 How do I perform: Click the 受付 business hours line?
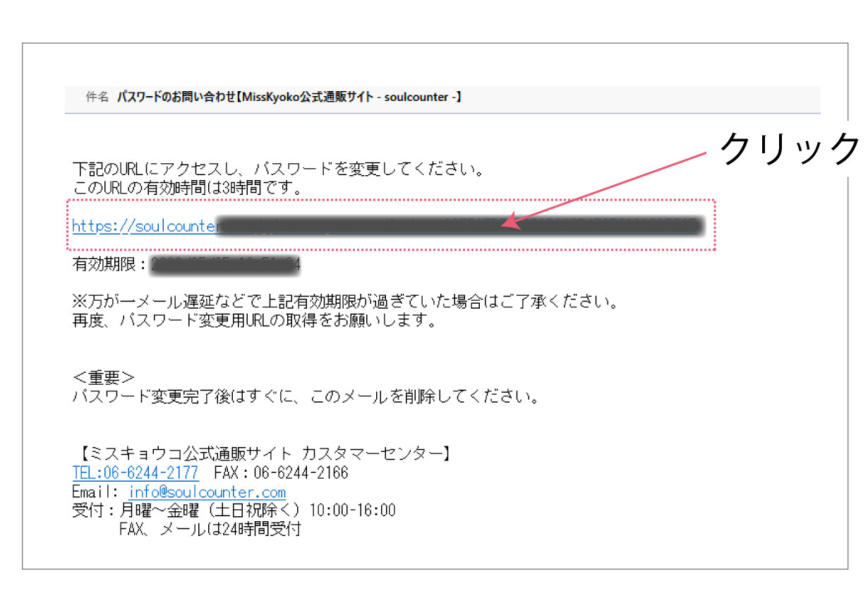(x=233, y=510)
